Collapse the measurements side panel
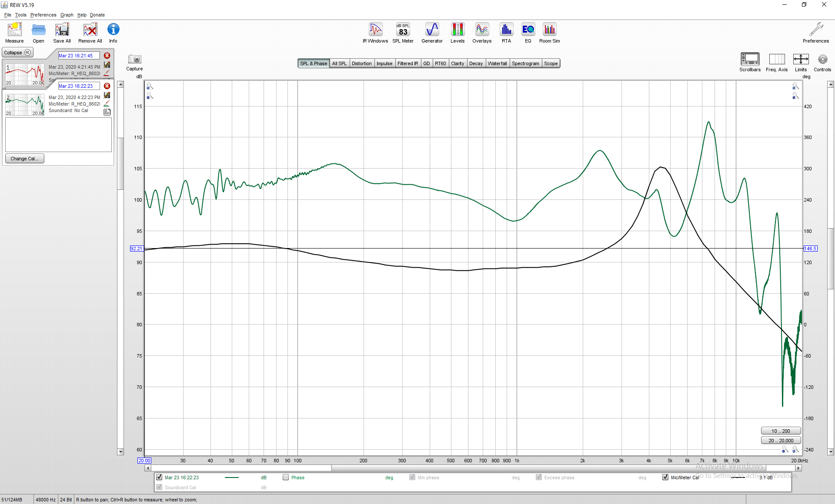 click(x=18, y=53)
